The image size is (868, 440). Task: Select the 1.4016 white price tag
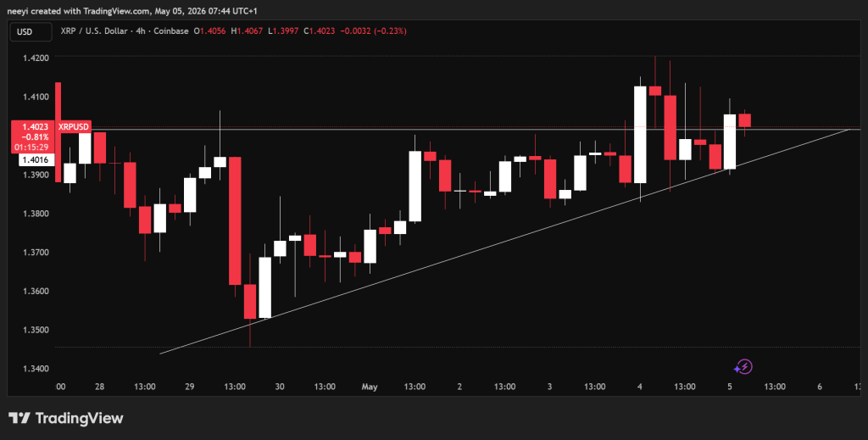(x=36, y=160)
